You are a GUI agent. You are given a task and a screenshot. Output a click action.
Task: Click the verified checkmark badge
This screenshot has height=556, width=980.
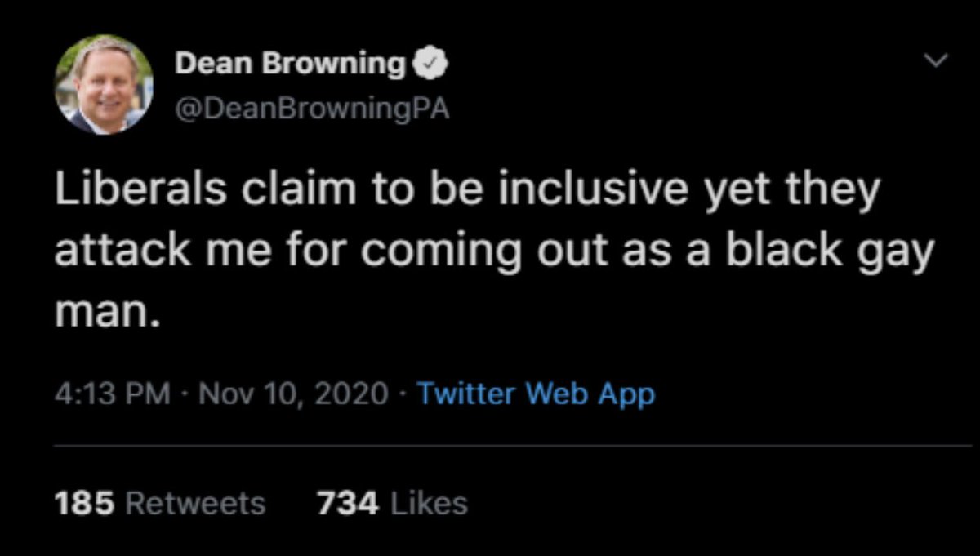[x=430, y=63]
